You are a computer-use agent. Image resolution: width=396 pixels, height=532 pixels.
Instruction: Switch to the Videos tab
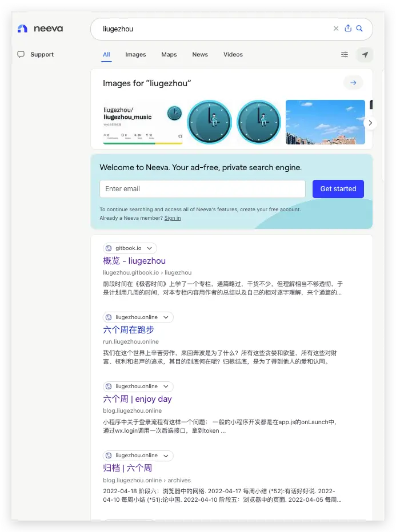click(x=233, y=54)
